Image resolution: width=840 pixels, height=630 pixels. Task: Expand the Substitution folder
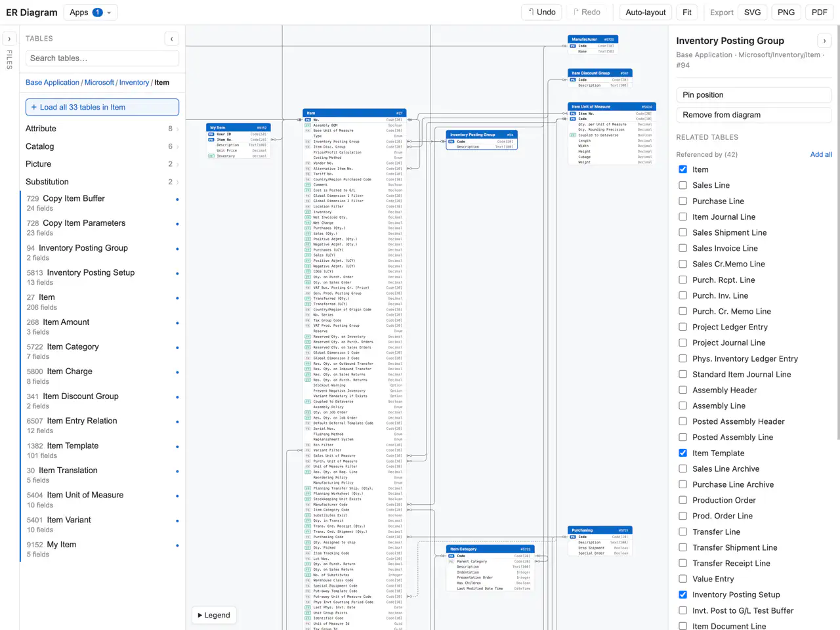102,182
